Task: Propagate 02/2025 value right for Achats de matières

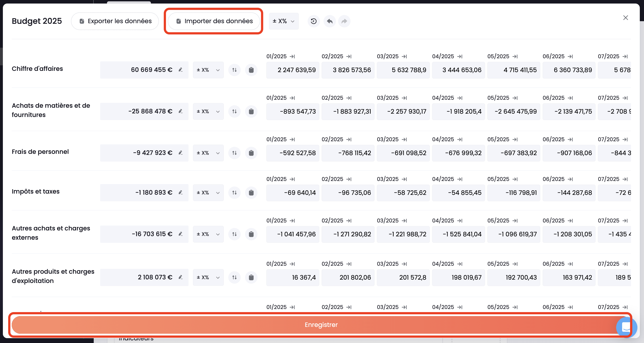Action: click(349, 98)
